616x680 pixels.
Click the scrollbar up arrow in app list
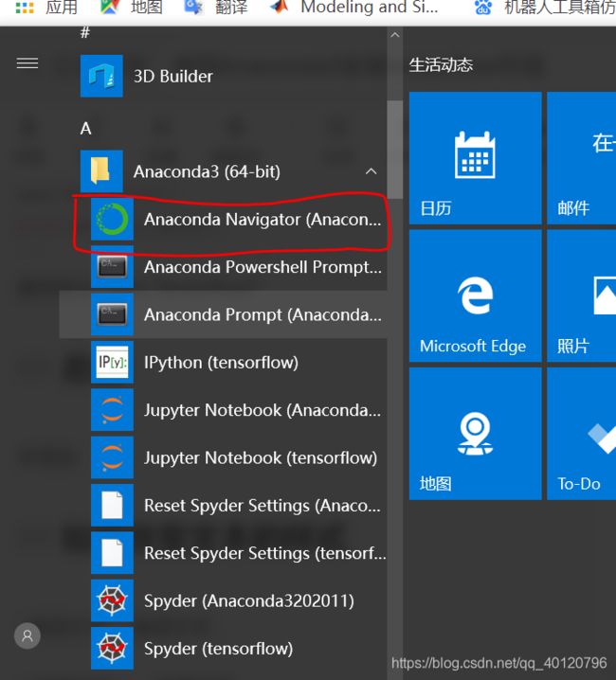pyautogui.click(x=394, y=35)
